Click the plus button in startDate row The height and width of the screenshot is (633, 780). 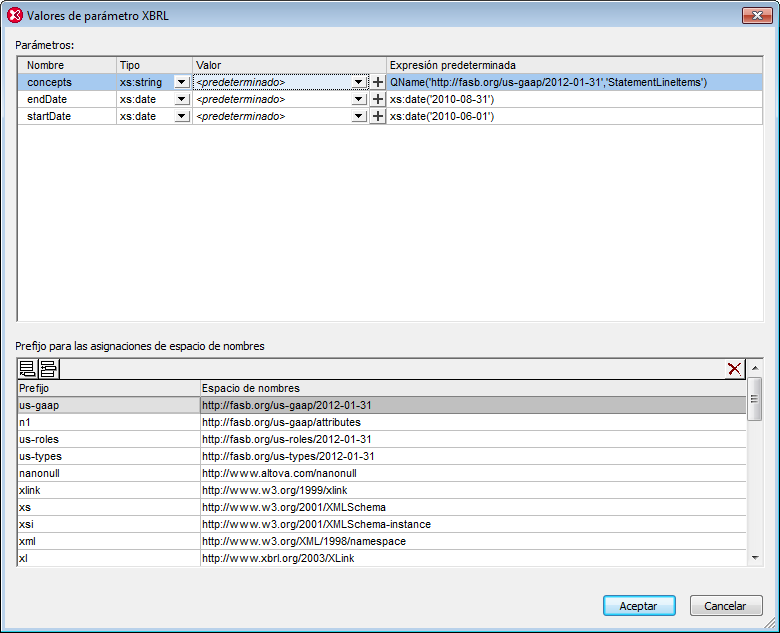click(x=378, y=116)
